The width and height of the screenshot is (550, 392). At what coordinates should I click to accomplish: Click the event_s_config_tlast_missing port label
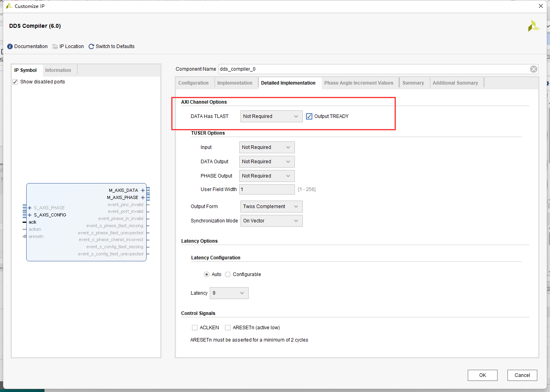115,247
